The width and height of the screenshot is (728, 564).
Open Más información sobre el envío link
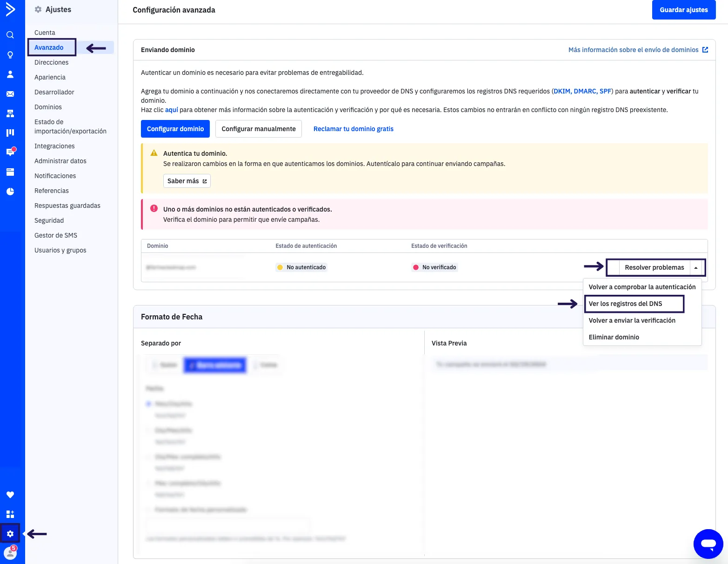(638, 50)
